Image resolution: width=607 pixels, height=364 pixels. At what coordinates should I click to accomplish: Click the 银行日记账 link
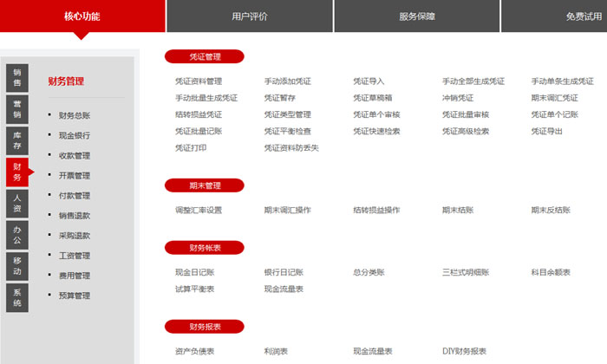(x=284, y=272)
